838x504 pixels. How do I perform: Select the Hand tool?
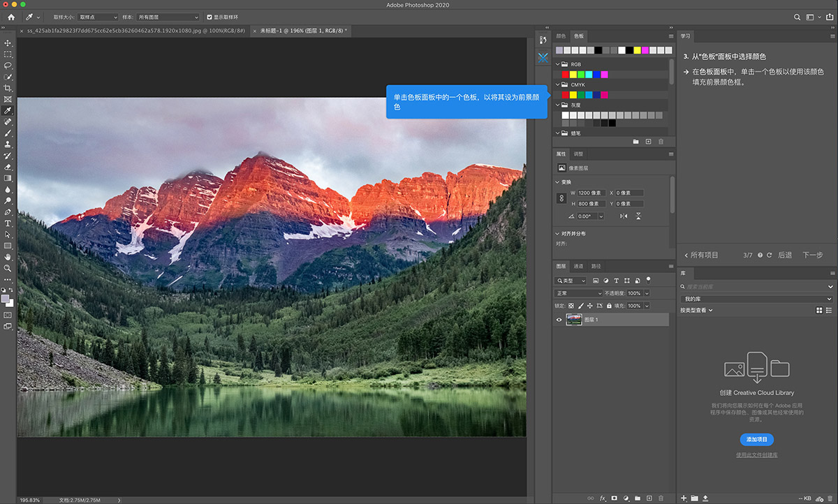click(x=8, y=257)
